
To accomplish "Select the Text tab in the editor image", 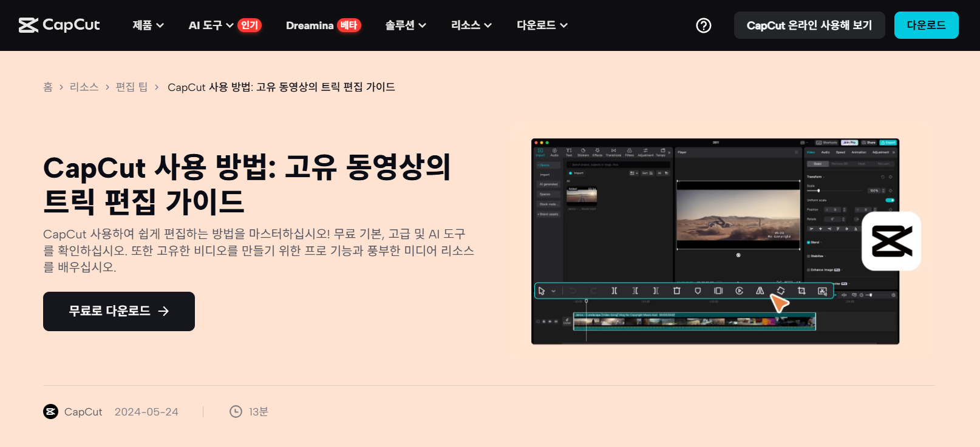I will pos(569,152).
